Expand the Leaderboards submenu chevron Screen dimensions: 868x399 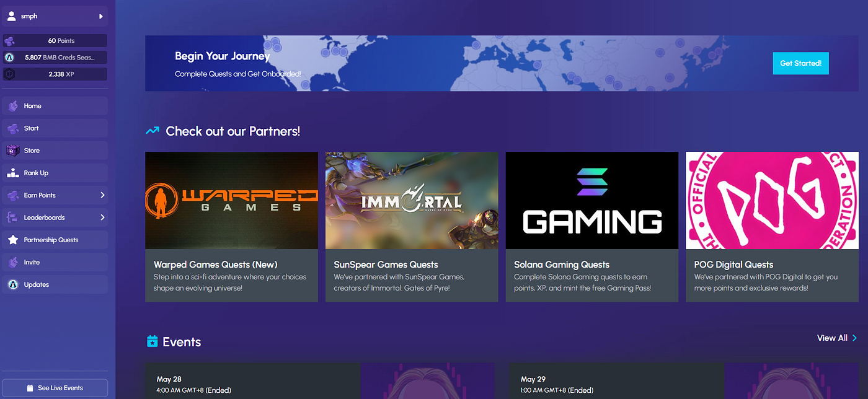[102, 217]
